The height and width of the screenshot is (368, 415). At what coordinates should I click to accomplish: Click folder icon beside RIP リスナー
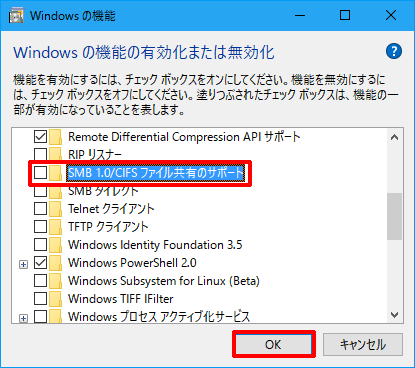pyautogui.click(x=55, y=155)
